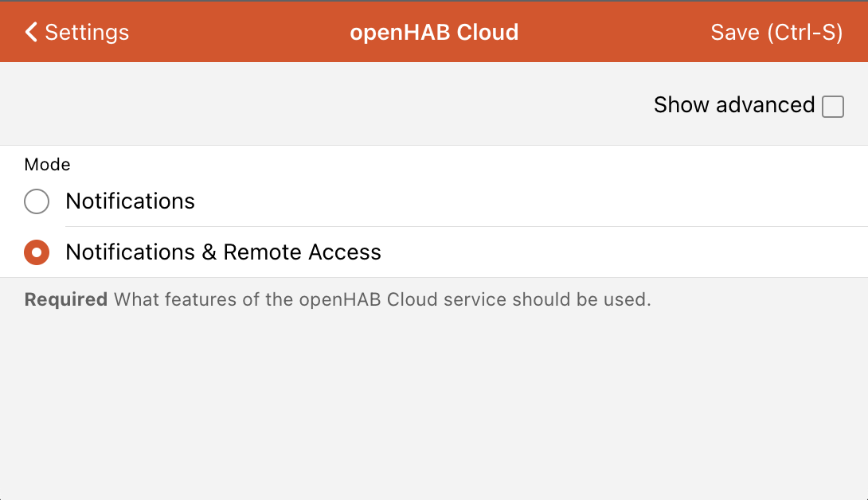Click the 'Notifications' option label text
The width and height of the screenshot is (868, 500).
tap(130, 201)
